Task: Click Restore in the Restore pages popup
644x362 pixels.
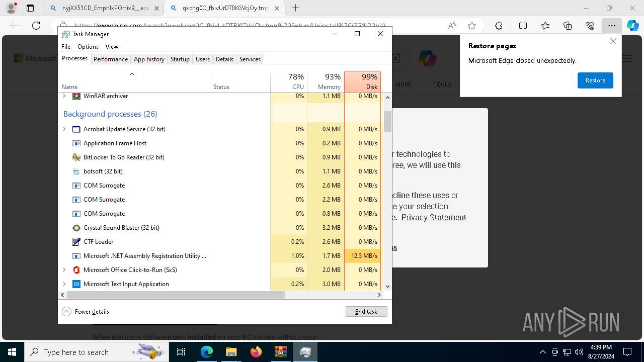Action: [595, 80]
